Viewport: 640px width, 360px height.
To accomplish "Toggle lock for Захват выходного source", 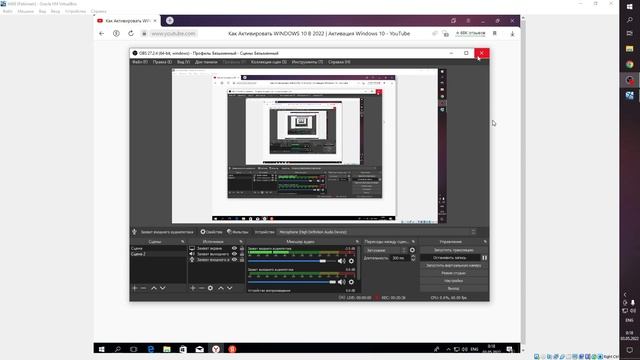I will (242, 254).
